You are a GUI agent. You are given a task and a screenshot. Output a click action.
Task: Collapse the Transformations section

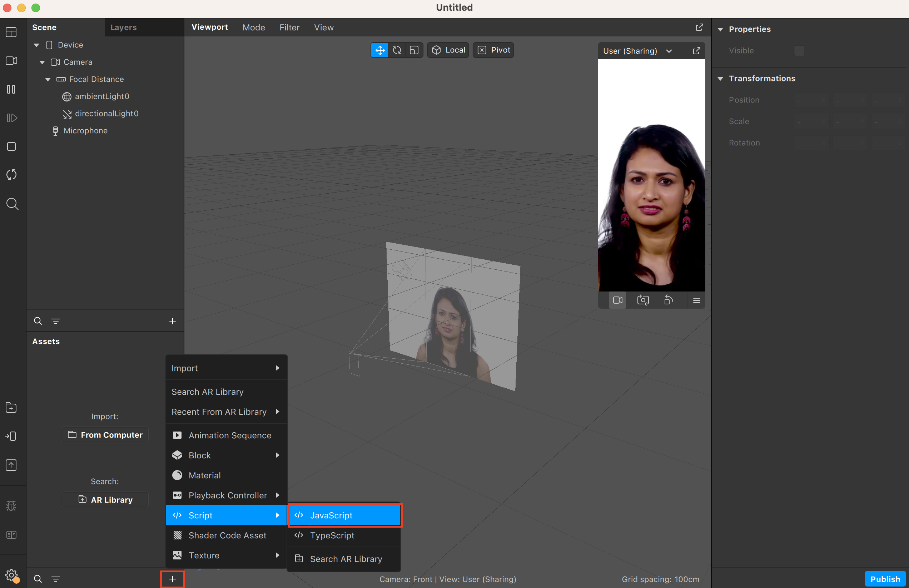click(x=720, y=79)
